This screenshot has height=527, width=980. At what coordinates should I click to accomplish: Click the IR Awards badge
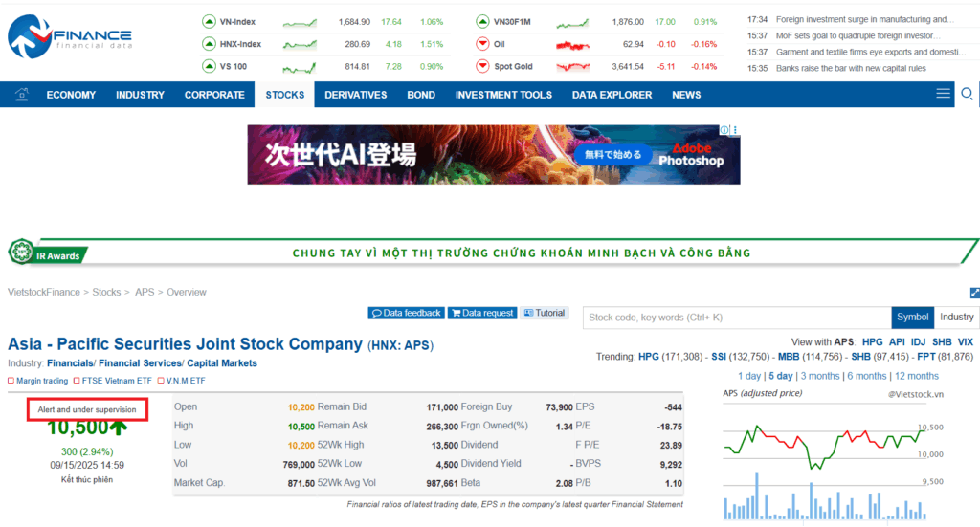point(48,253)
